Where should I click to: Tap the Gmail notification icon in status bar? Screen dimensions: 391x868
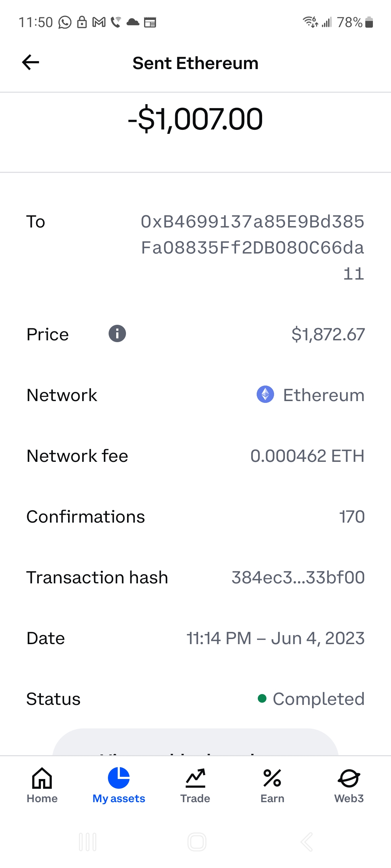(99, 22)
